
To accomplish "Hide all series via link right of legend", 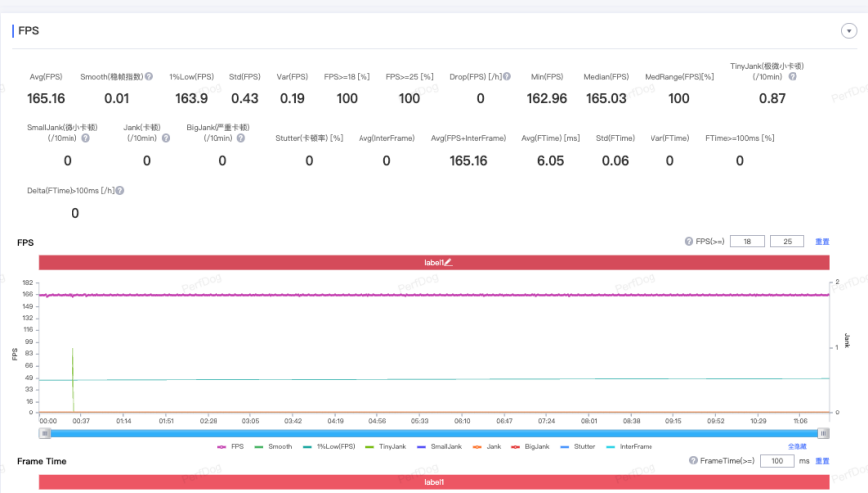I will click(797, 446).
